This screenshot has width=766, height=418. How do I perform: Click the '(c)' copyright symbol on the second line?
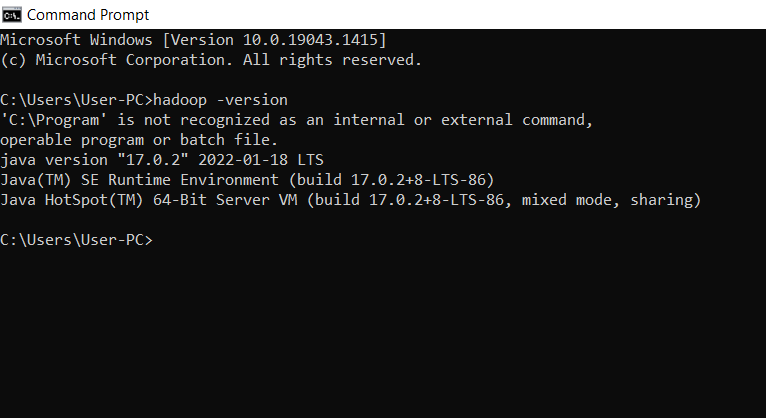coord(13,60)
